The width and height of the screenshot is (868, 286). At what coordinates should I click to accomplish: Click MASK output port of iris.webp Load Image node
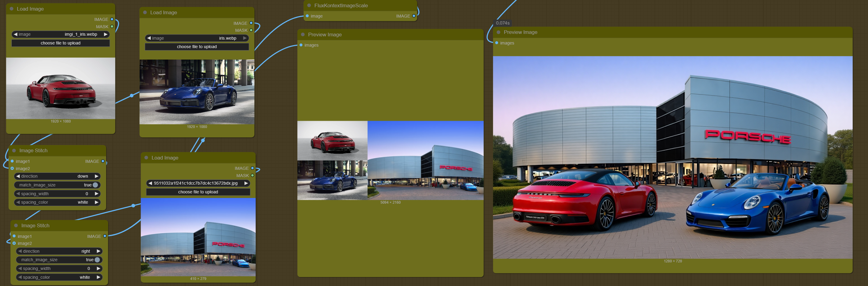(x=251, y=30)
